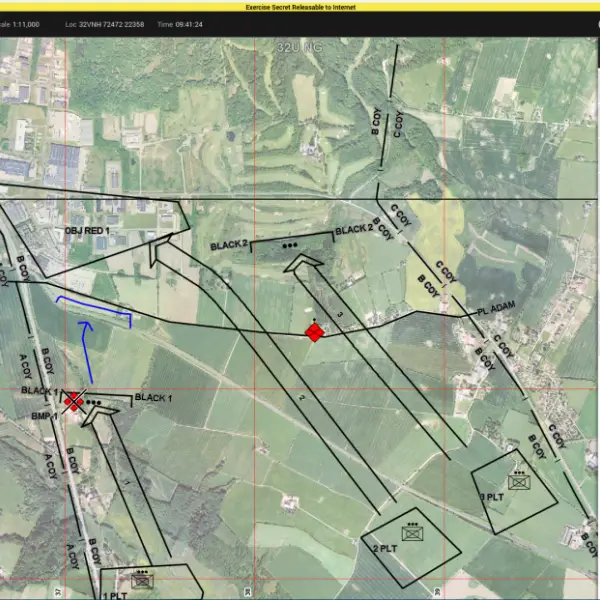
Task: Click the Exercise Secret classification banner
Action: click(300, 6)
